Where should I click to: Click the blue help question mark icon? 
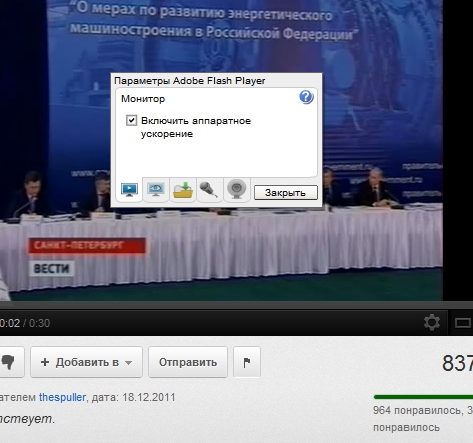(306, 97)
